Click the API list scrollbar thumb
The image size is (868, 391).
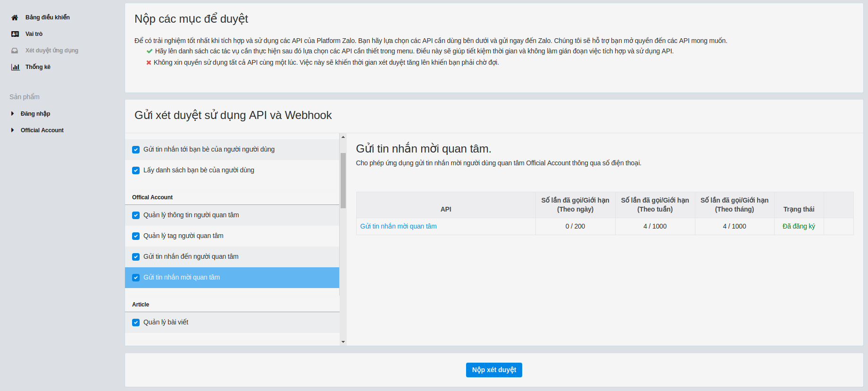click(343, 179)
